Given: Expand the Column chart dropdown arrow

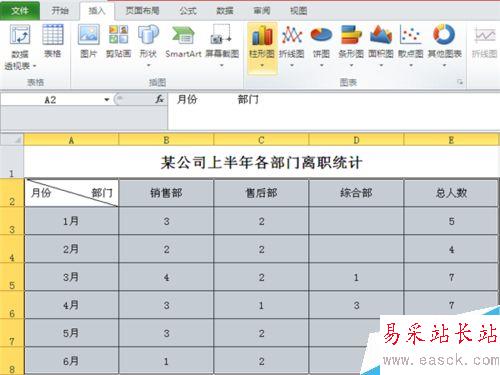Looking at the screenshot, I should pos(262,66).
